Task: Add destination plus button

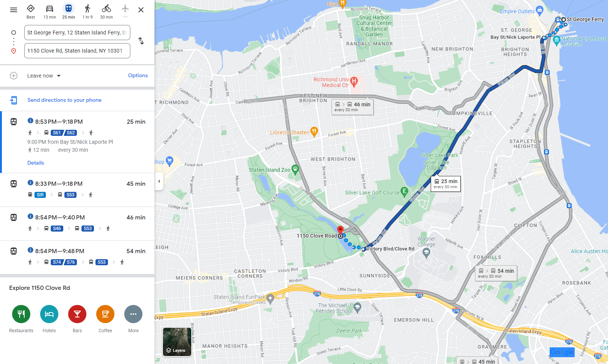Action: [x=14, y=76]
